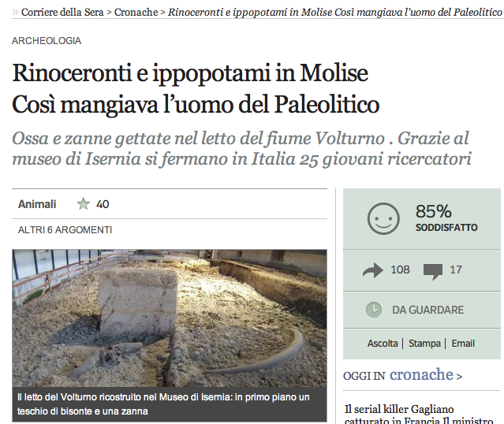The width and height of the screenshot is (504, 424).
Task: Click the Archeologia category label
Action: click(47, 41)
